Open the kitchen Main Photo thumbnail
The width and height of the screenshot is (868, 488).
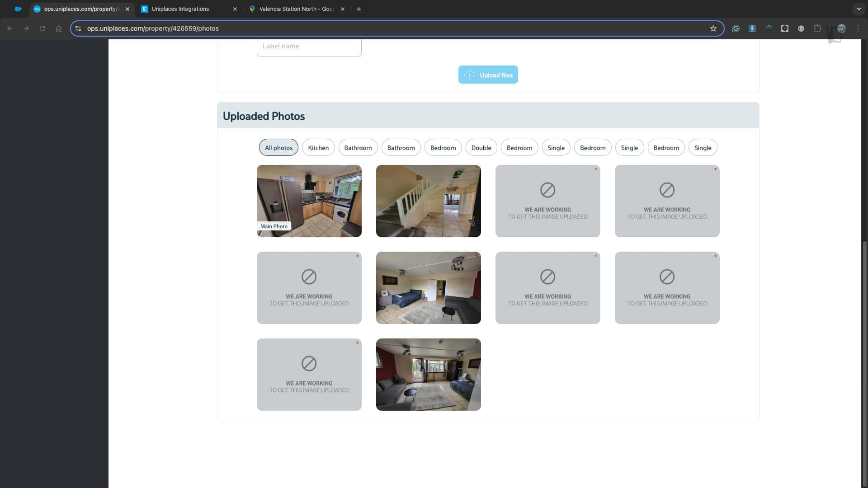tap(309, 201)
